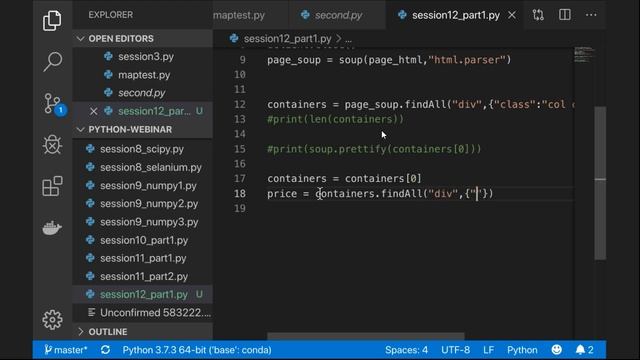This screenshot has height=360, width=640.
Task: Open the Extensions view in activity bar
Action: [52, 186]
